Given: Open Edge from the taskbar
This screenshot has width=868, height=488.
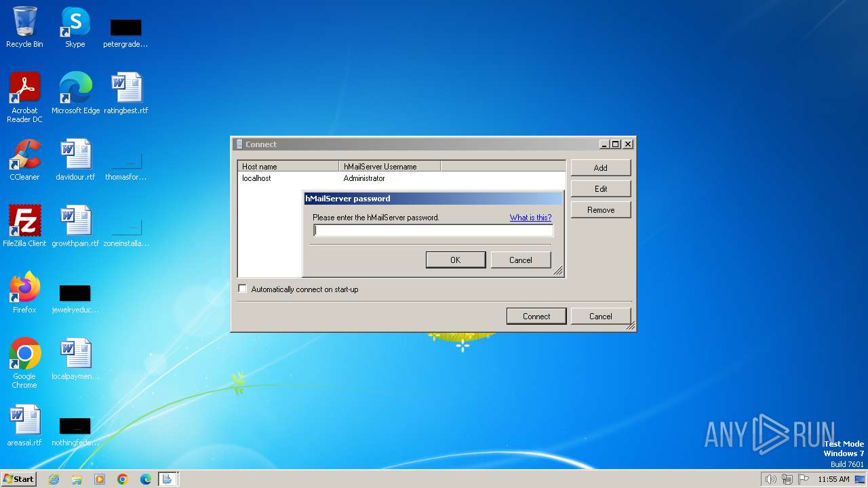Looking at the screenshot, I should tap(146, 479).
